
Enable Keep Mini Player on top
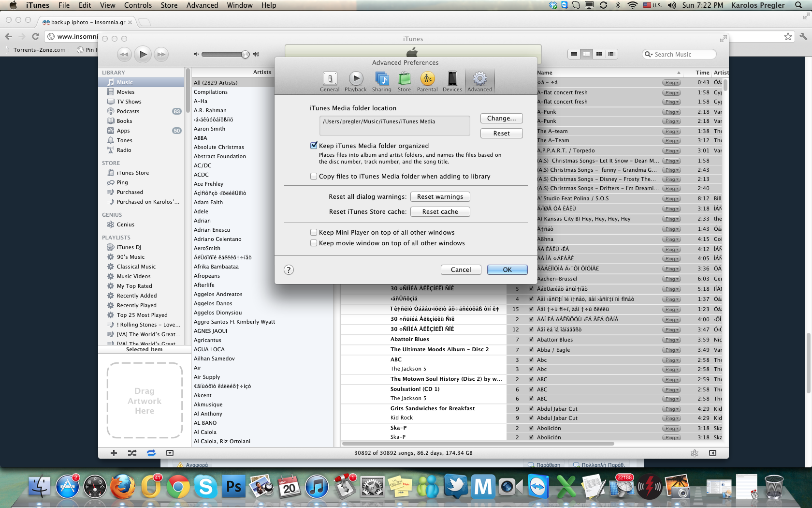[314, 232]
